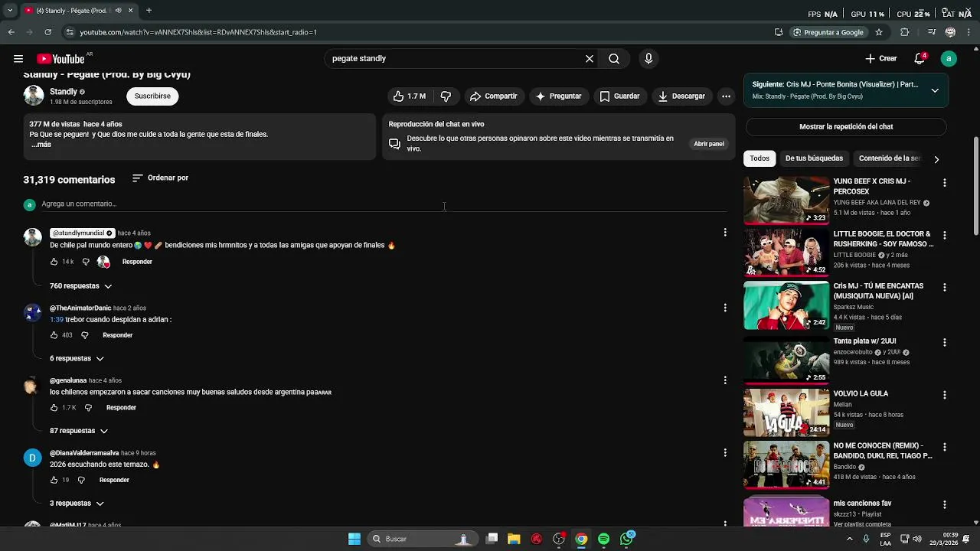The width and height of the screenshot is (980, 551).
Task: Clear the search box with the X
Action: [x=590, y=59]
